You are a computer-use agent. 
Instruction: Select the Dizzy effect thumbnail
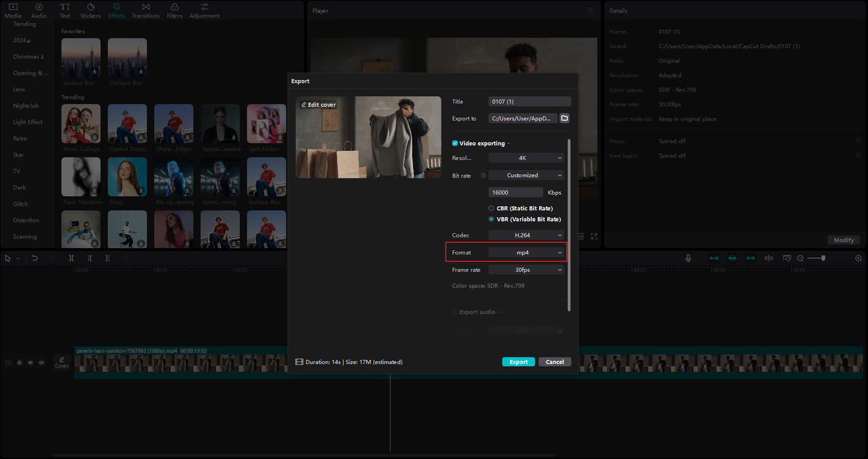click(x=127, y=177)
